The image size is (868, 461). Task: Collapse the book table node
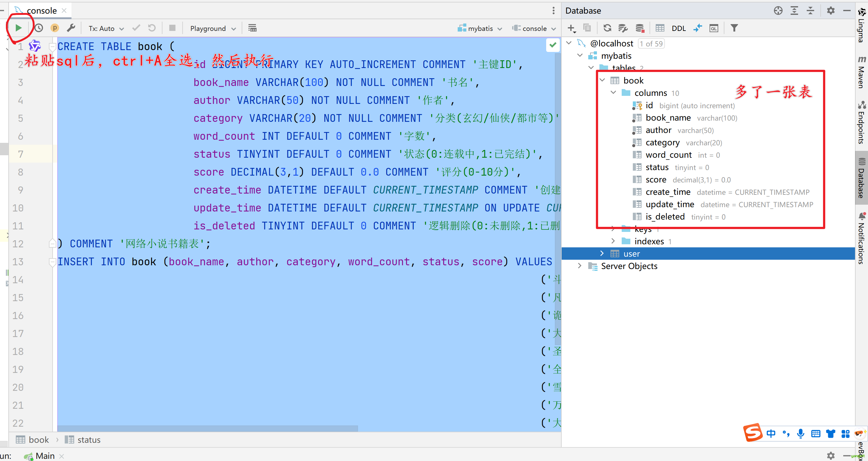click(602, 80)
